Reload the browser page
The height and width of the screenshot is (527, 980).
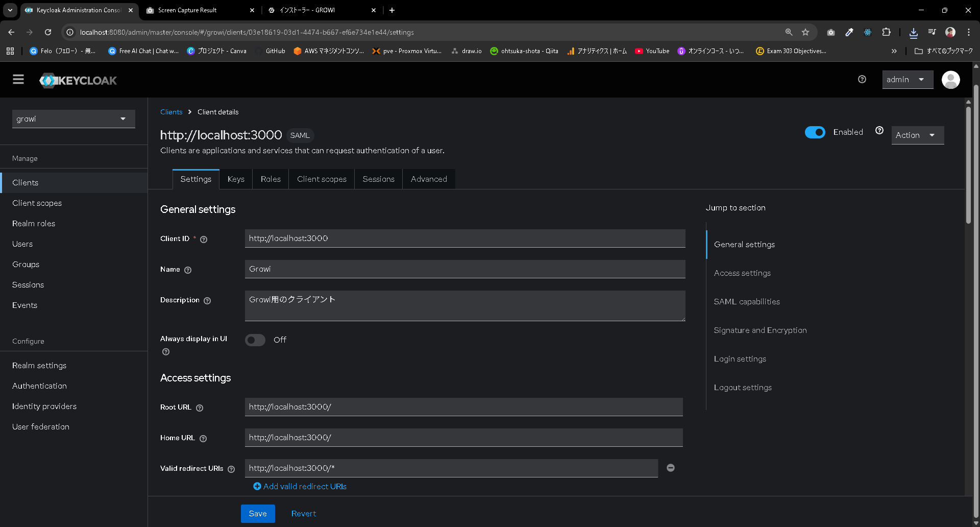pyautogui.click(x=48, y=32)
